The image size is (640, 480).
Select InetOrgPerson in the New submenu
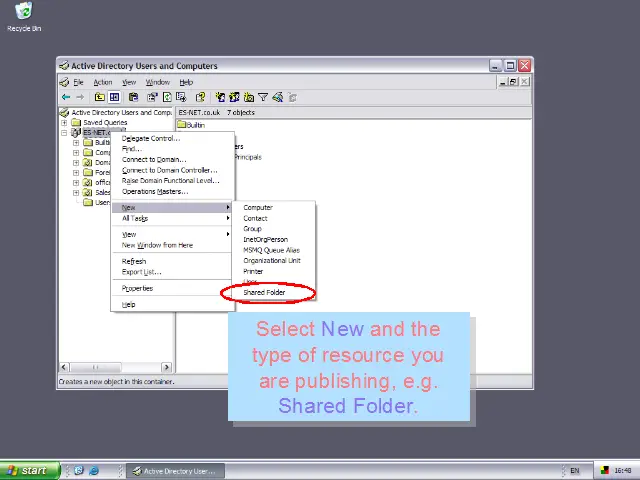pyautogui.click(x=273, y=240)
